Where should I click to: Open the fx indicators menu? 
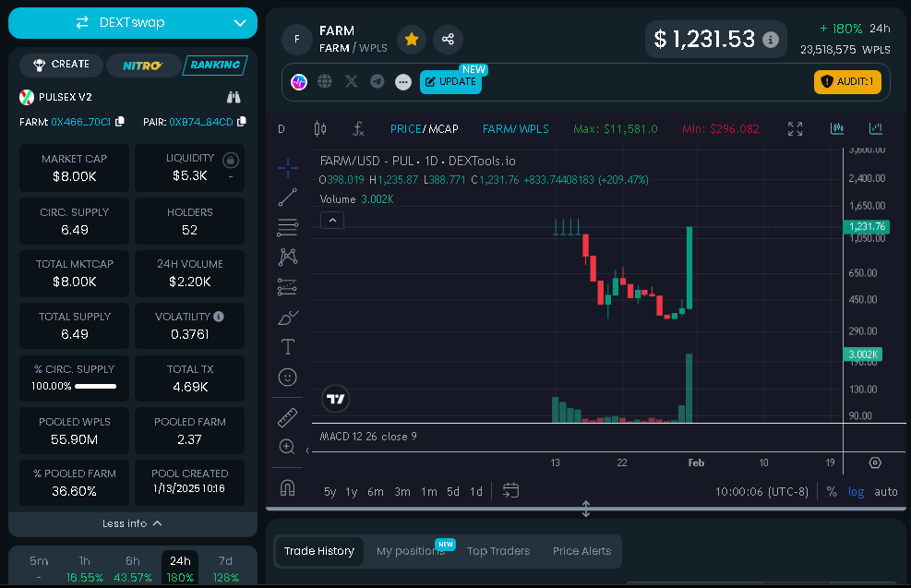click(358, 128)
